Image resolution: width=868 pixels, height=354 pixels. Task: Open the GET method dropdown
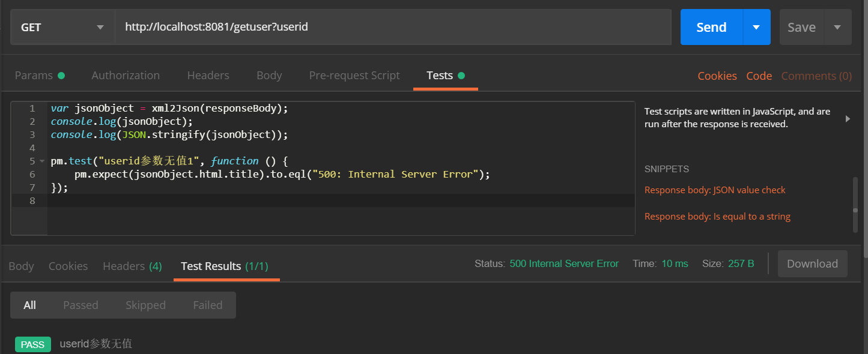coord(62,28)
